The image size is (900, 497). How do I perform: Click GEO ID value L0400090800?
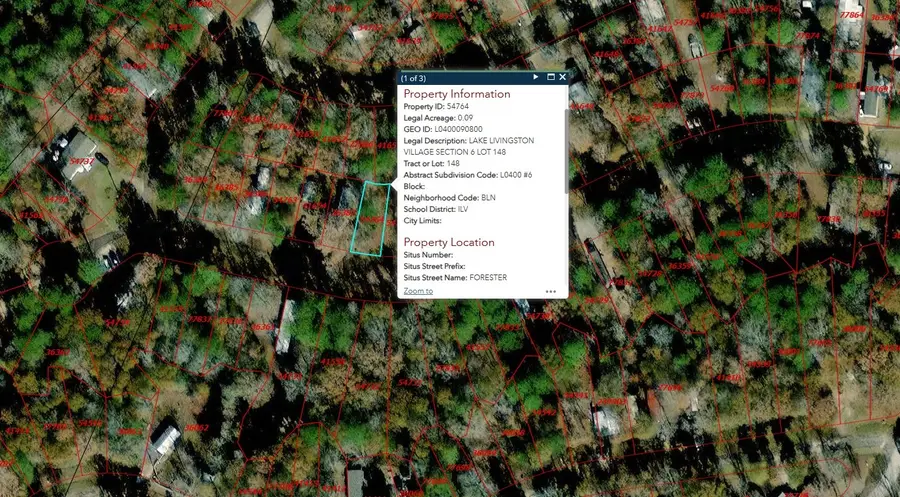point(458,129)
